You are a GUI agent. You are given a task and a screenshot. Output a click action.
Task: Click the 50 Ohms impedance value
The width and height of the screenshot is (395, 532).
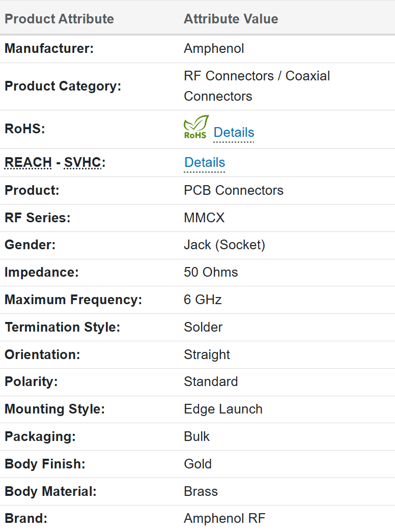pos(211,272)
